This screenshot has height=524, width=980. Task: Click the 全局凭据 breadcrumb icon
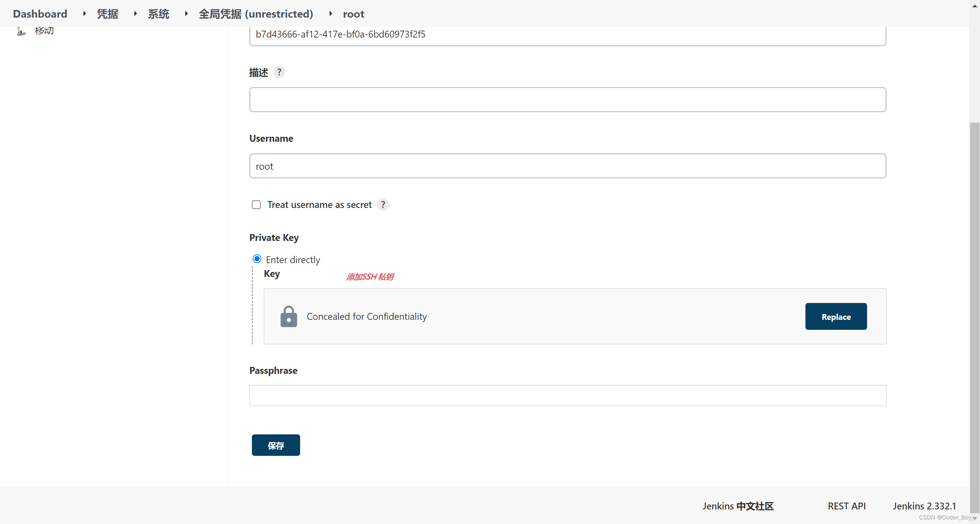[327, 14]
